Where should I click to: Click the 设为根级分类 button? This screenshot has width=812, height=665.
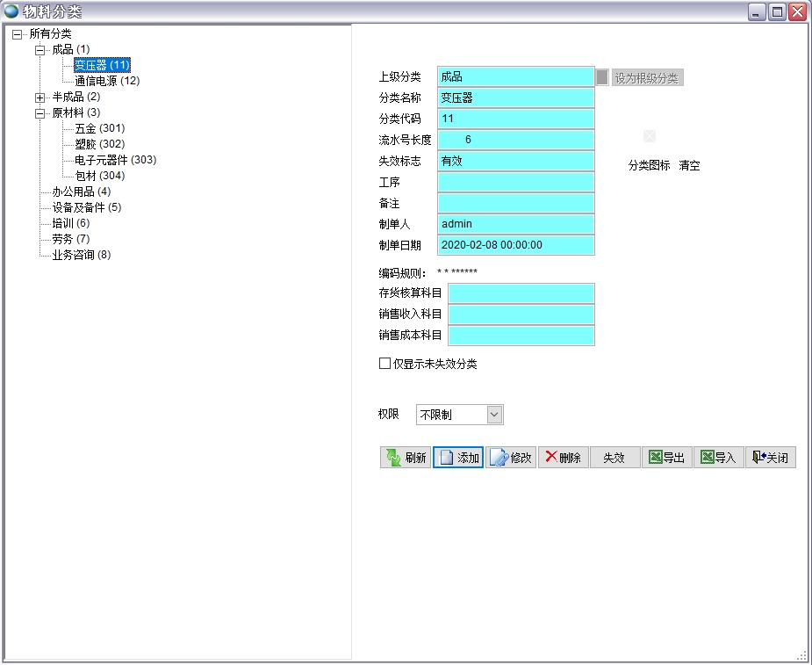click(647, 78)
